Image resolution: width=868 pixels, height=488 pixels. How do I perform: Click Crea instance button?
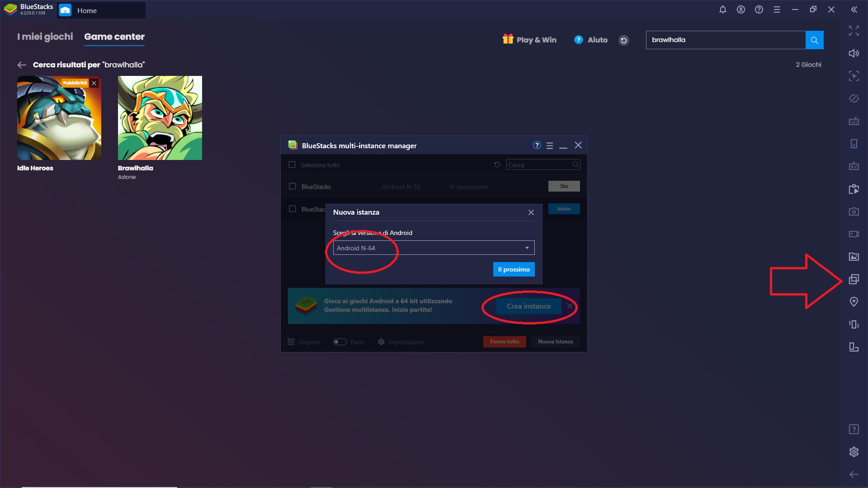(528, 306)
